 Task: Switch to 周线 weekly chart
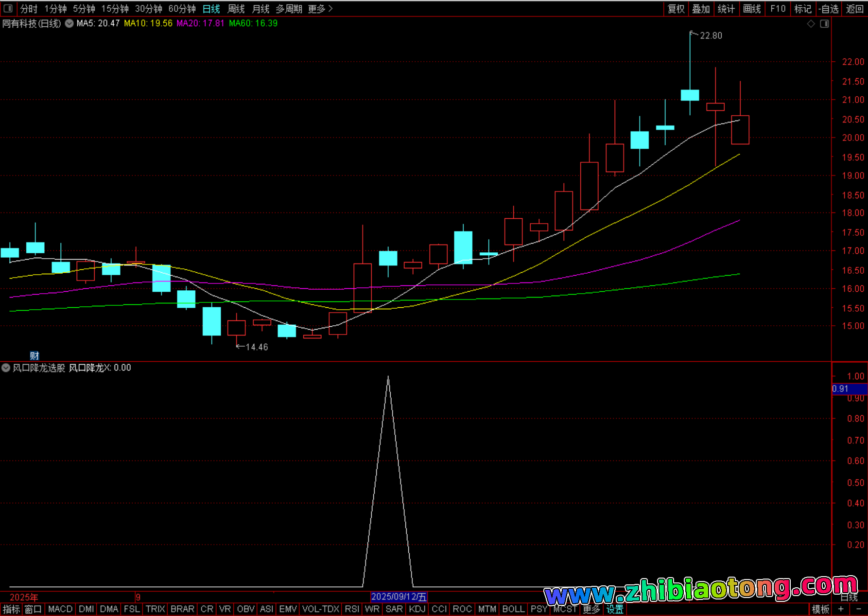coord(236,9)
